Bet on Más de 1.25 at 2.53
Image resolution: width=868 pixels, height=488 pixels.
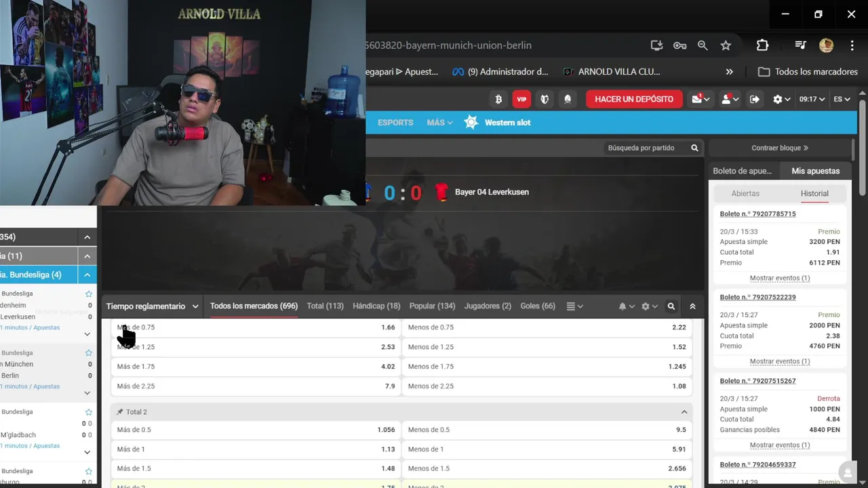pos(256,347)
